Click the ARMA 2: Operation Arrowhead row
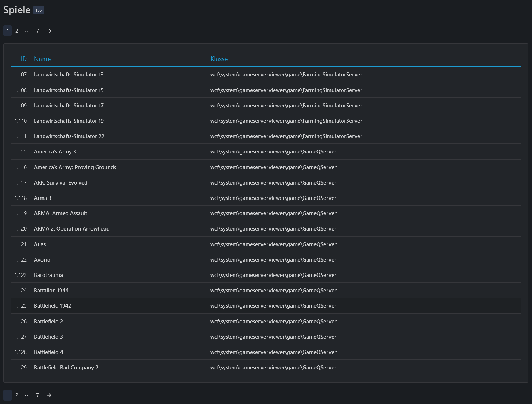 tap(71, 229)
